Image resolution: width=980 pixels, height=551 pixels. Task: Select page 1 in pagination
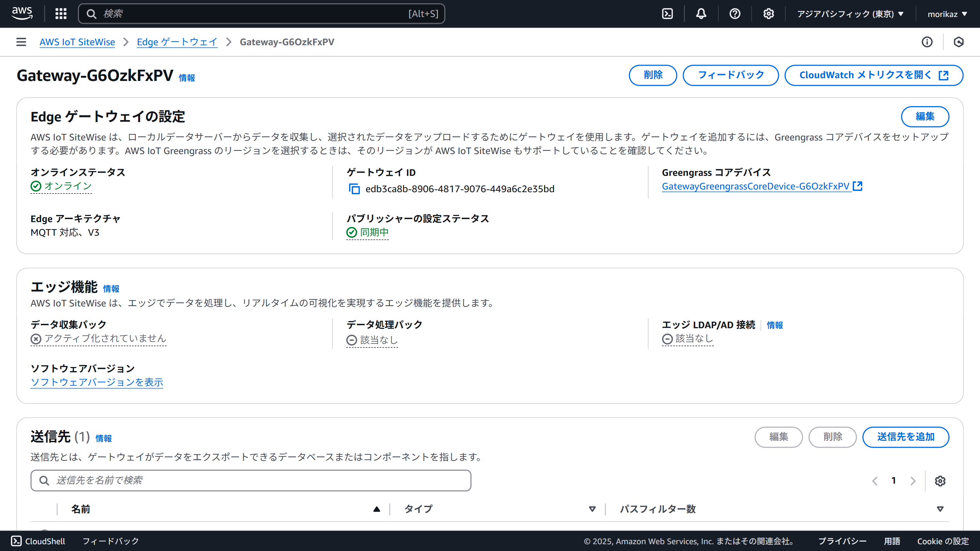click(894, 481)
